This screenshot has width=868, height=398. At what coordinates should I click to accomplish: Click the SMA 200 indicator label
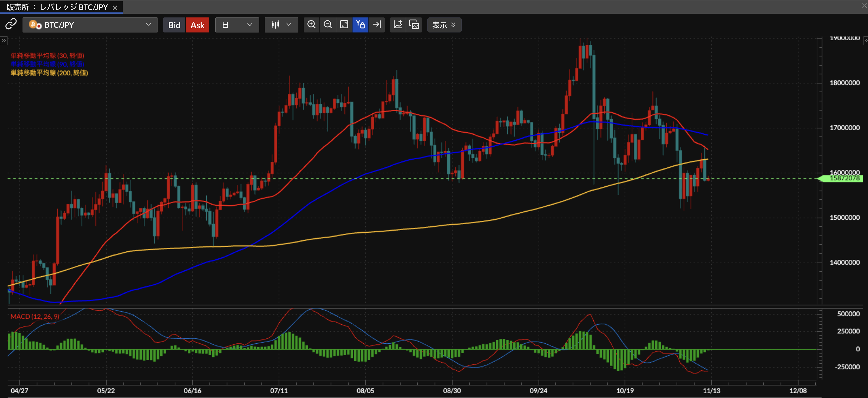pyautogui.click(x=49, y=73)
